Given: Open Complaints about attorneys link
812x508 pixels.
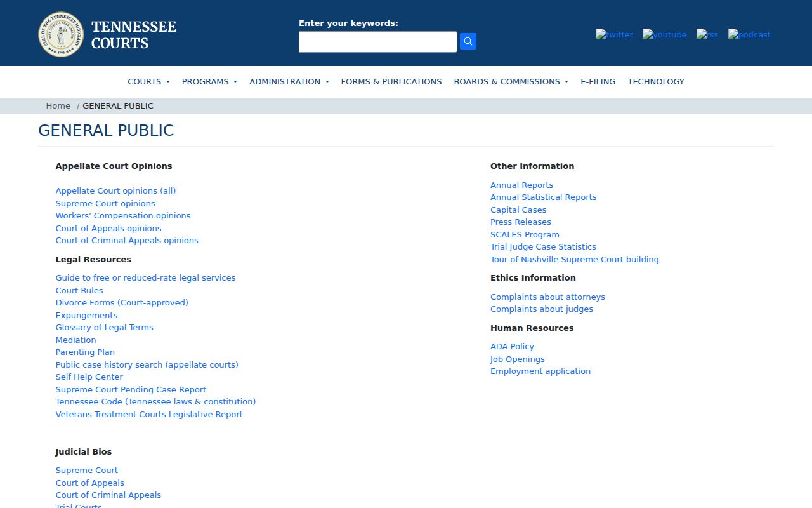Looking at the screenshot, I should (547, 297).
